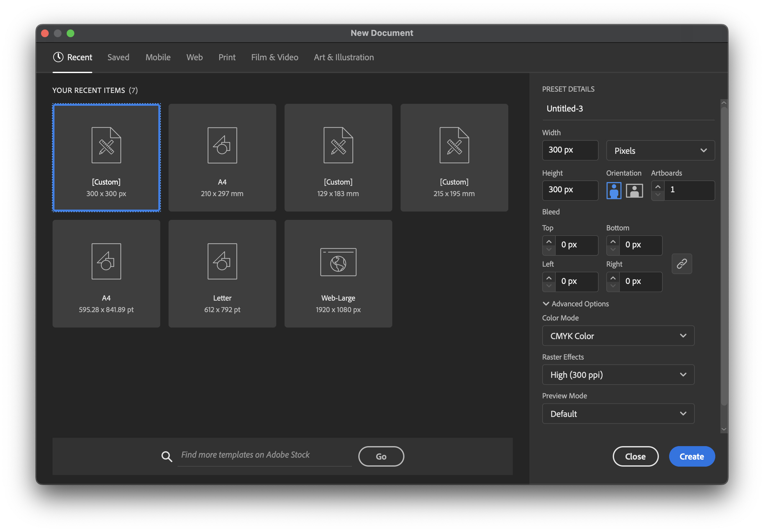Toggle the bleed link chain icon

tap(681, 264)
